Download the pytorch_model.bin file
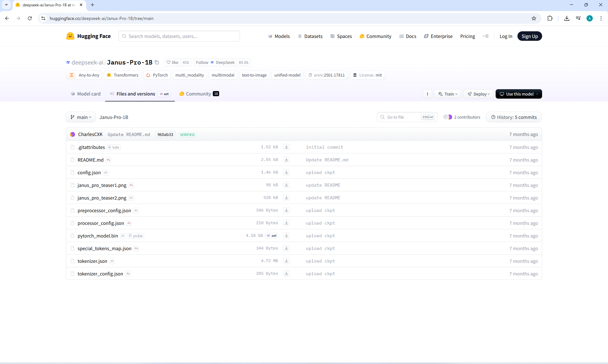This screenshot has height=364, width=608. (286, 236)
